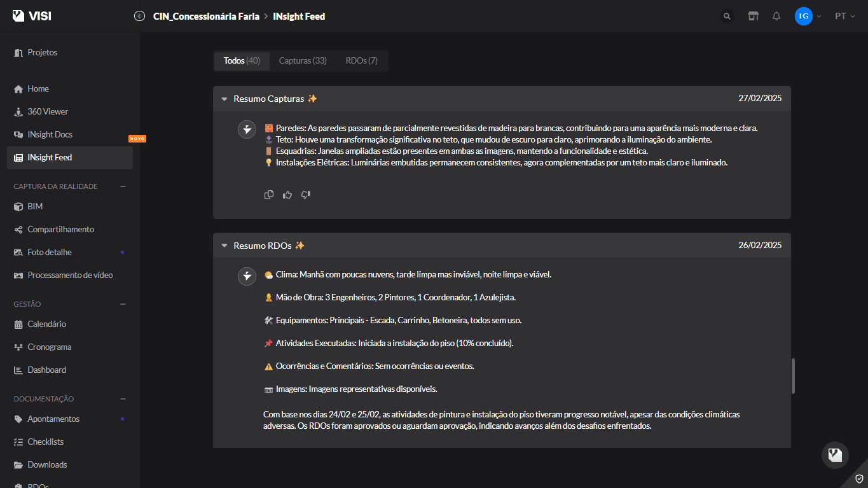Click the Clima line in Resumo RDOs
The width and height of the screenshot is (868, 488).
(x=408, y=275)
